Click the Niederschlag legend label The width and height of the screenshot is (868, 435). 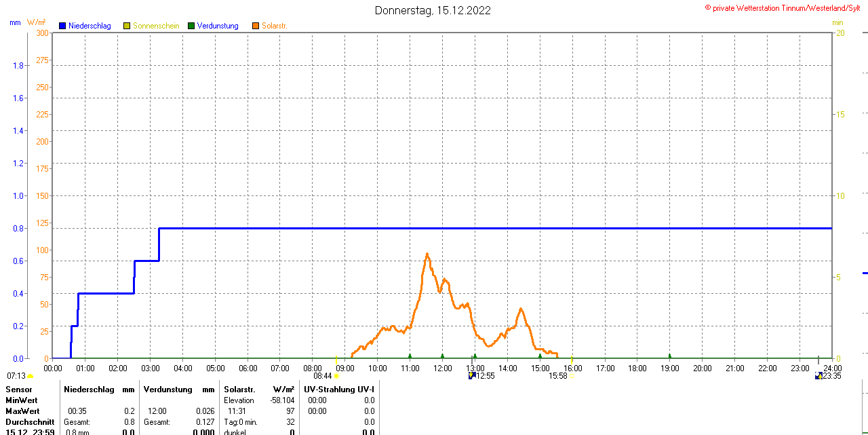[x=90, y=26]
